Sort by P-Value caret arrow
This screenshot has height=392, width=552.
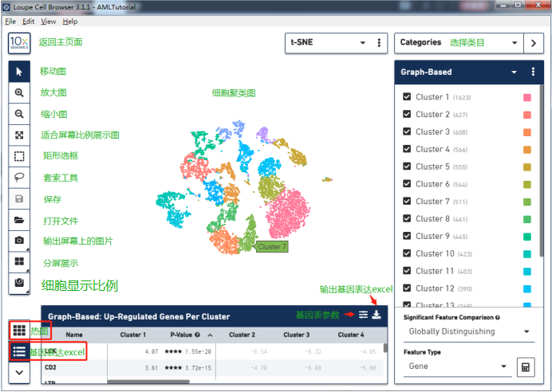pyautogui.click(x=210, y=335)
